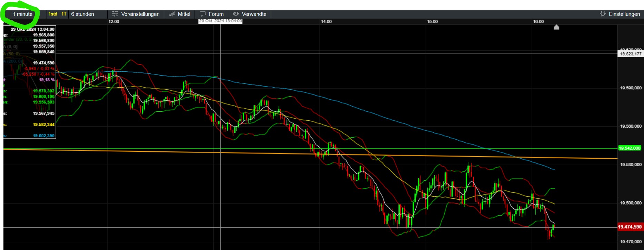Screen dimensions: 644x250
Task: Click the white 19.567,945 value
Action: (43, 113)
